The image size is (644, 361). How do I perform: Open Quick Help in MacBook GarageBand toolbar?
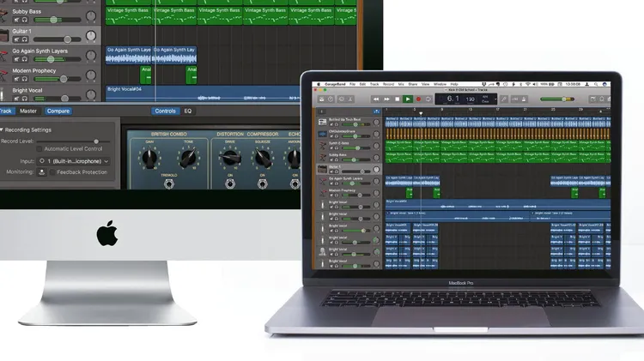coord(331,99)
